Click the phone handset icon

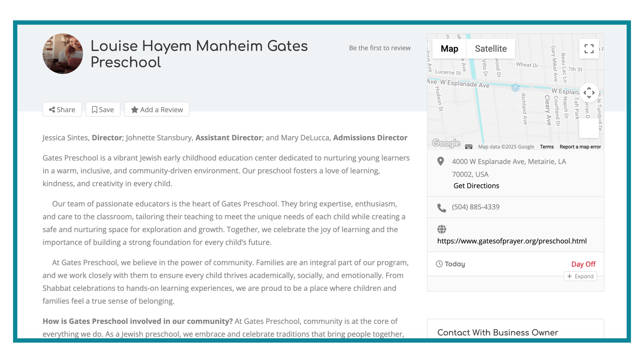coord(441,208)
